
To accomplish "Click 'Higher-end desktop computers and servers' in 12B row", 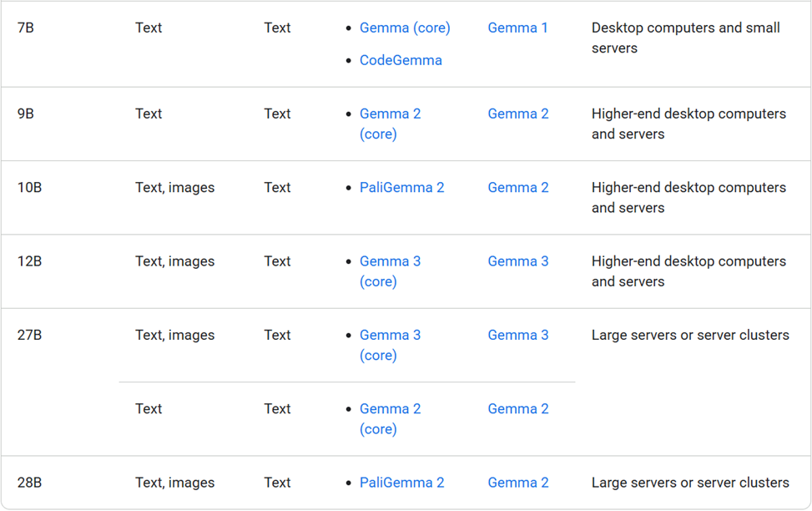I will (688, 271).
